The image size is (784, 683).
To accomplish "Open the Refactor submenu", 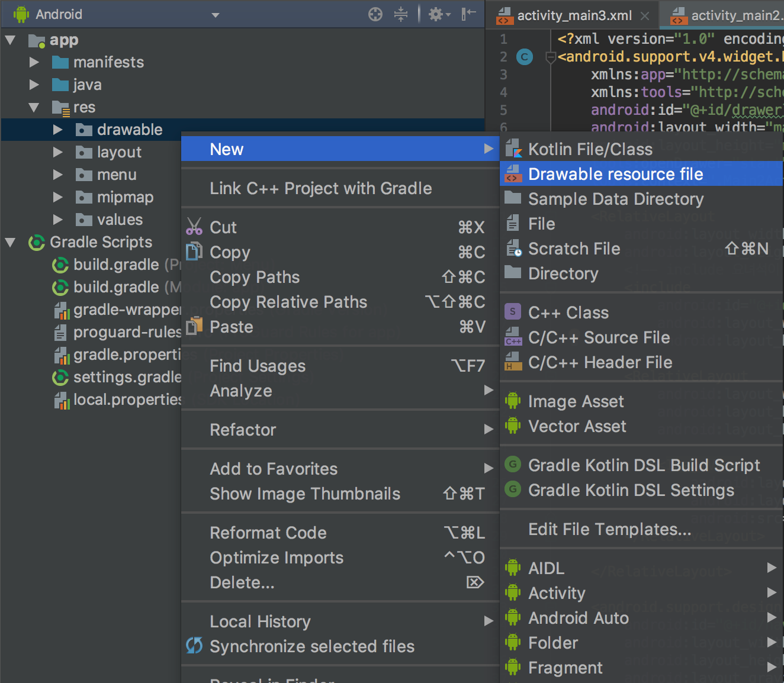I will 340,430.
